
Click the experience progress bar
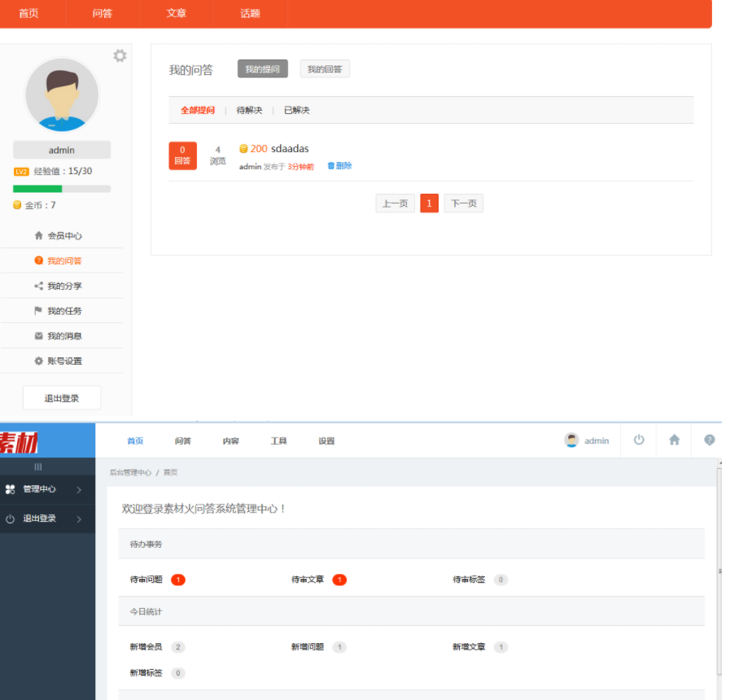click(62, 189)
